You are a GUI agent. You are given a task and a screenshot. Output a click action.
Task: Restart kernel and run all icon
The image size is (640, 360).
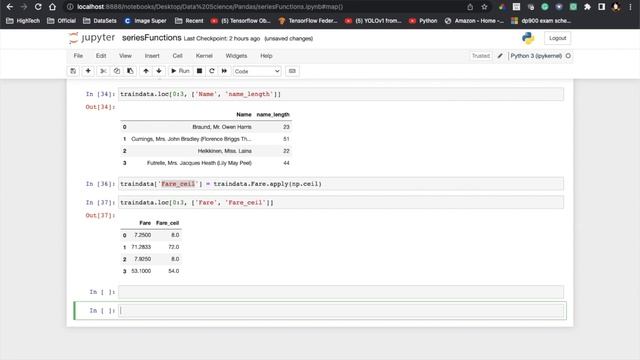pos(224,71)
